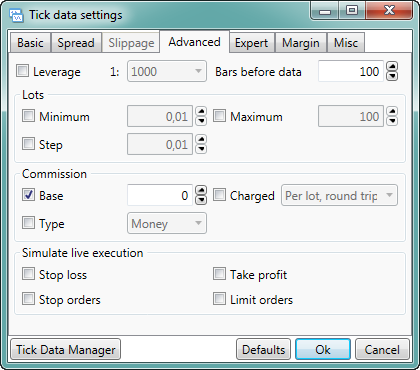The height and width of the screenshot is (370, 420).
Task: Open the Leverage 1:1000 dropdown
Action: click(x=167, y=71)
